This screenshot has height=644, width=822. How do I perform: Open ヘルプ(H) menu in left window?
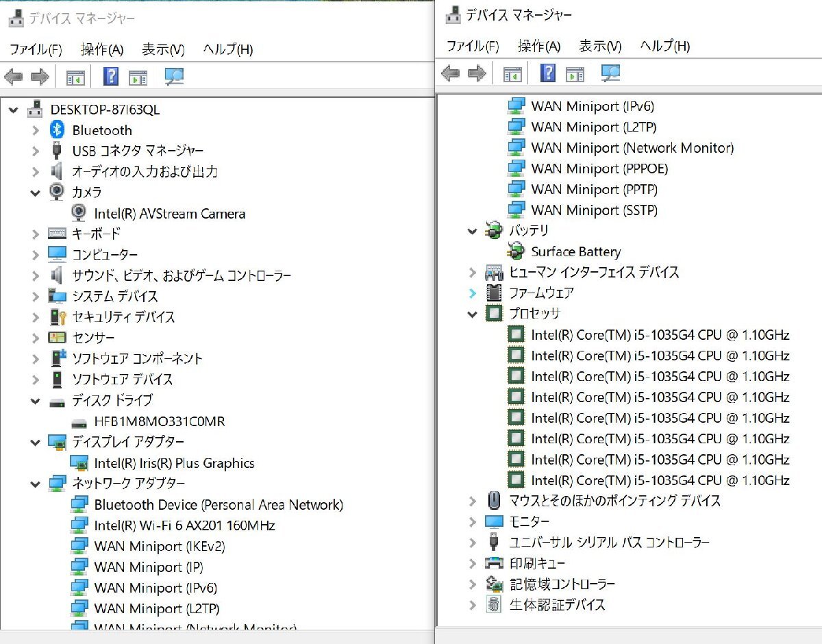(x=228, y=49)
